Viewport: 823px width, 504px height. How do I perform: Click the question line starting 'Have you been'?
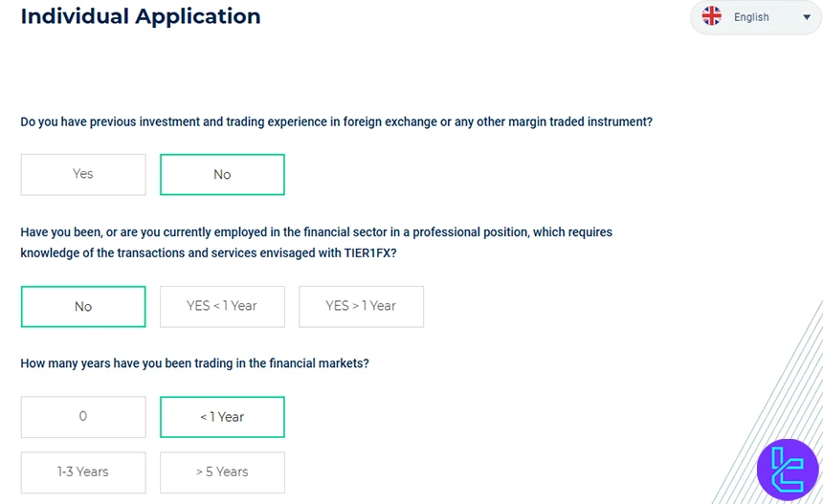tap(316, 232)
